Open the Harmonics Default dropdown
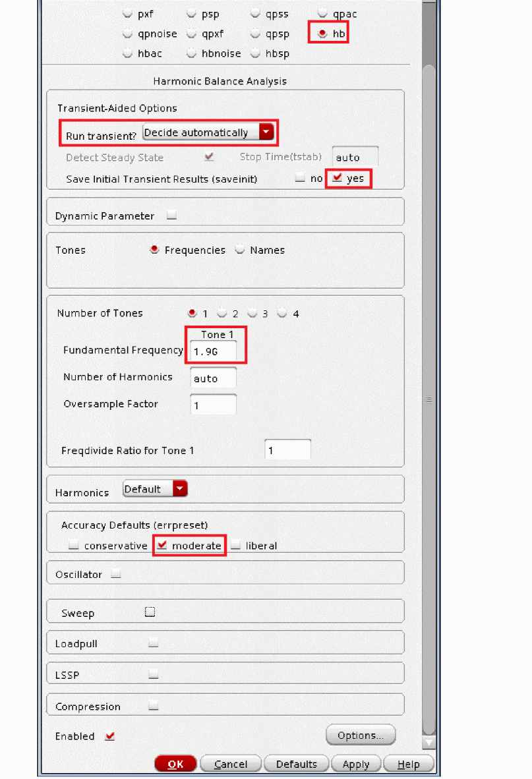 coord(155,489)
